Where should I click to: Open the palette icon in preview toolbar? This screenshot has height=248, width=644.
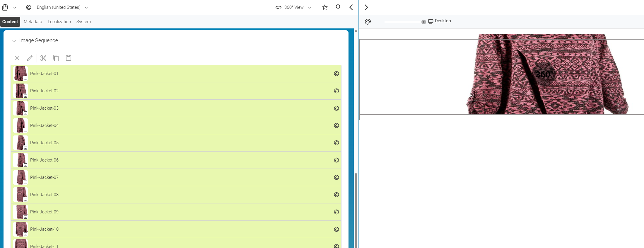[x=368, y=21]
